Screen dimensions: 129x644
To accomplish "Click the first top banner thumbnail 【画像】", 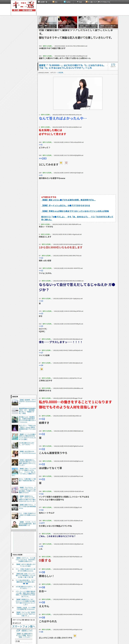I will (x=47, y=22).
